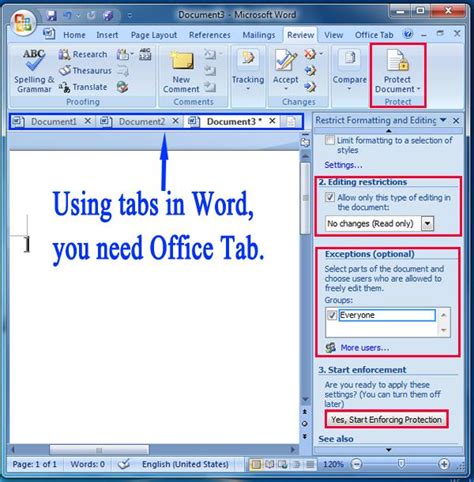Open the Office Tab ribbon tab
The width and height of the screenshot is (474, 482).
[x=374, y=35]
